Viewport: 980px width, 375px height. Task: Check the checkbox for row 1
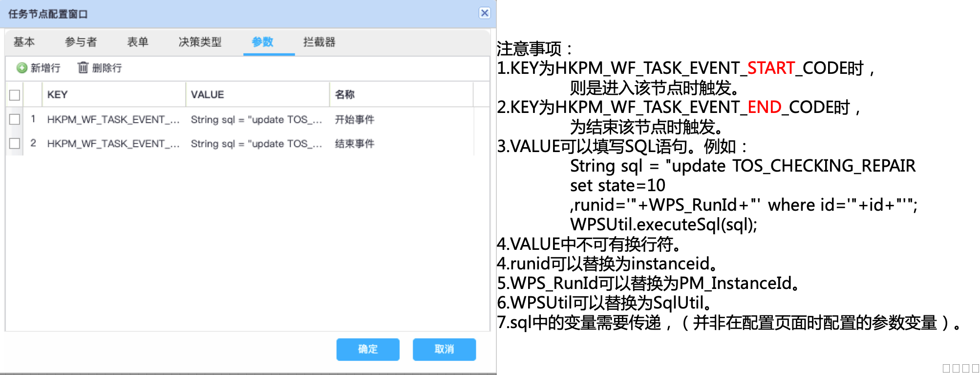click(15, 119)
